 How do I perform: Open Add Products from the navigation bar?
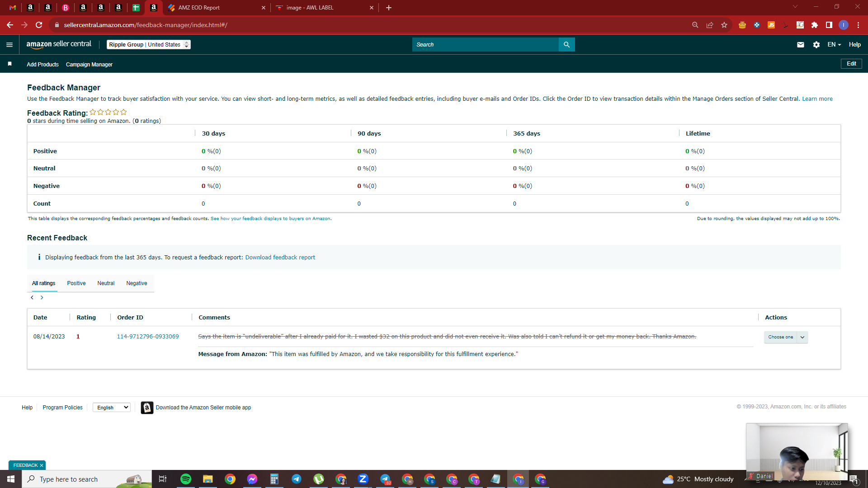(42, 65)
